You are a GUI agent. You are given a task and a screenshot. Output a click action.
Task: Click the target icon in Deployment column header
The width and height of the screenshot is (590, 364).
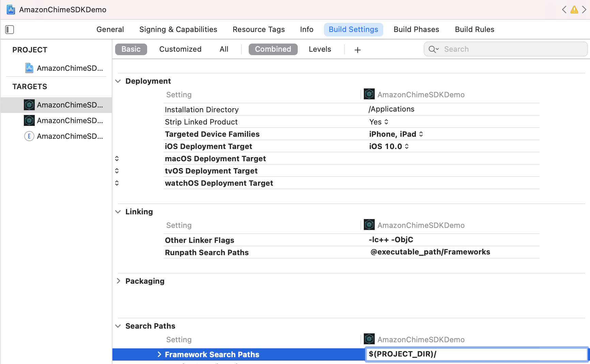pos(369,94)
